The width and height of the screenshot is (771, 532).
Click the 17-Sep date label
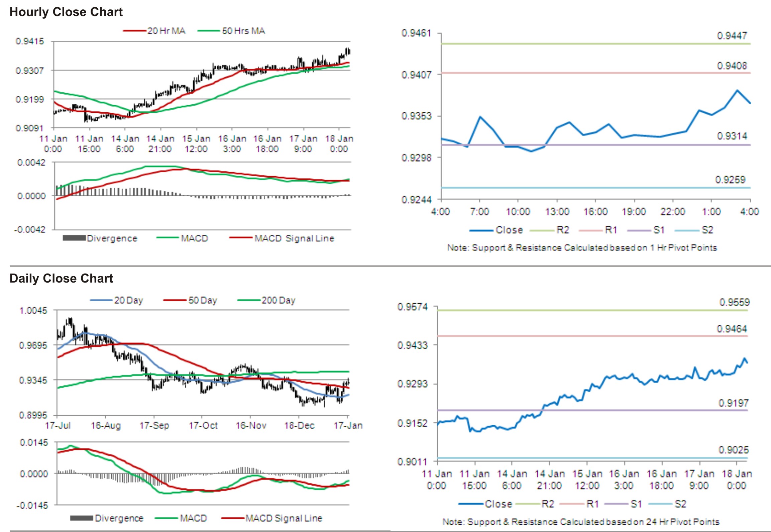point(154,425)
